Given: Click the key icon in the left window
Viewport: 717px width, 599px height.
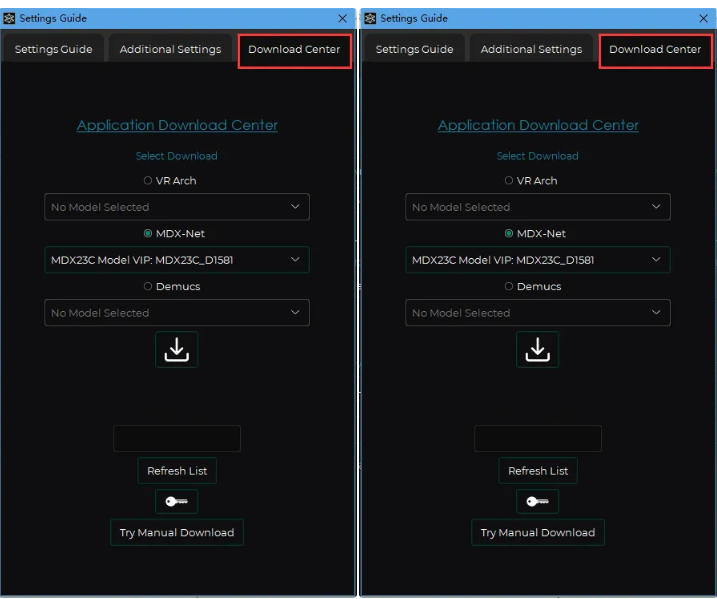Looking at the screenshot, I should [x=176, y=502].
